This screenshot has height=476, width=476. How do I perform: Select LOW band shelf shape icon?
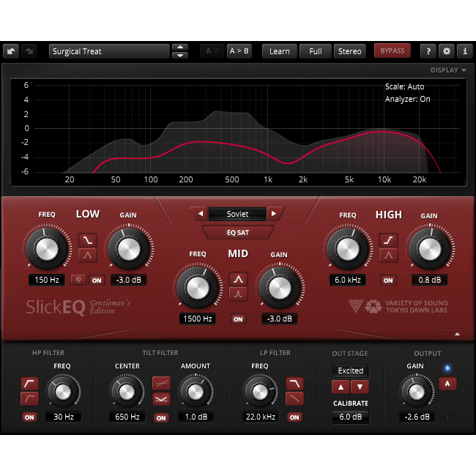(88, 240)
